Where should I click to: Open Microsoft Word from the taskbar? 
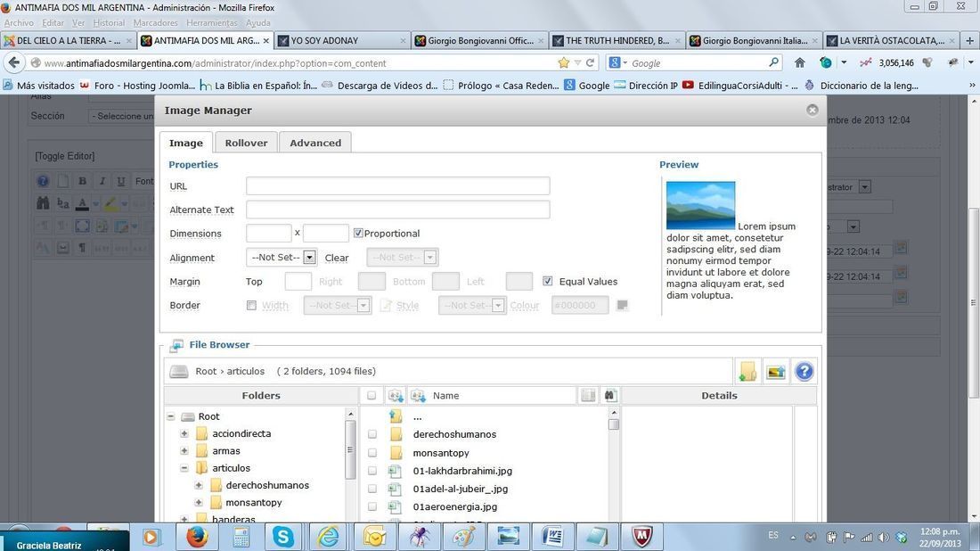tap(553, 537)
